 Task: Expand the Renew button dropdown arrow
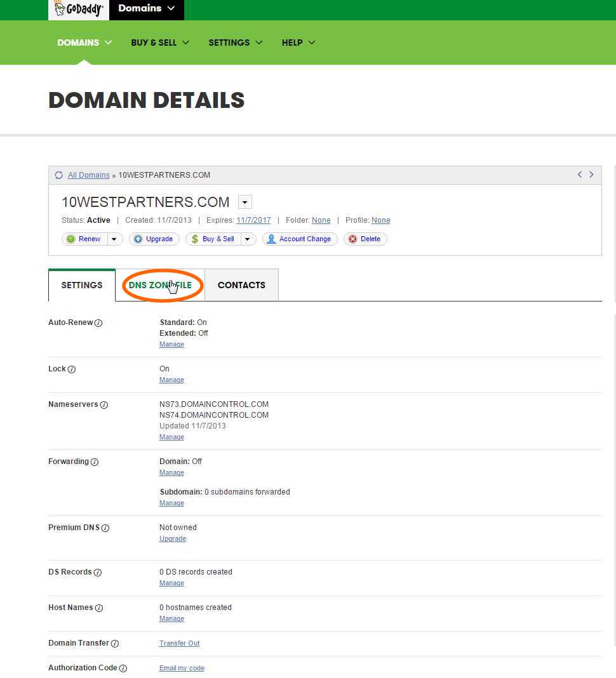(114, 239)
